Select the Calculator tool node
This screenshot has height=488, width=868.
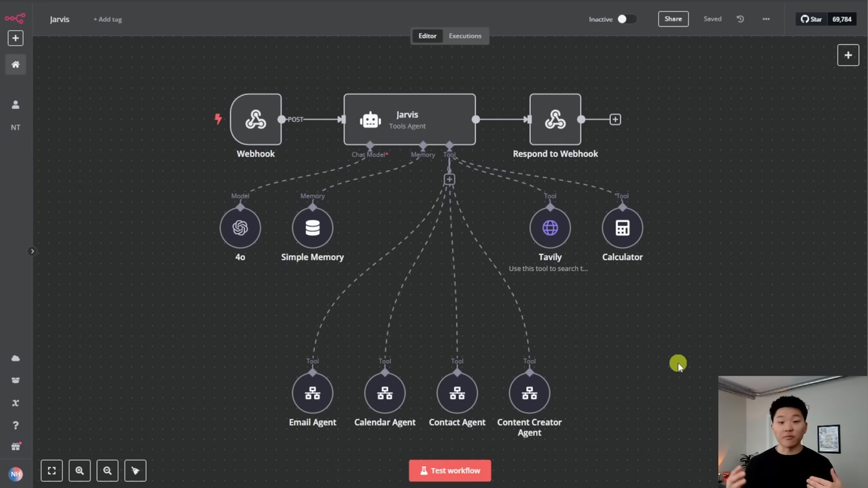623,228
